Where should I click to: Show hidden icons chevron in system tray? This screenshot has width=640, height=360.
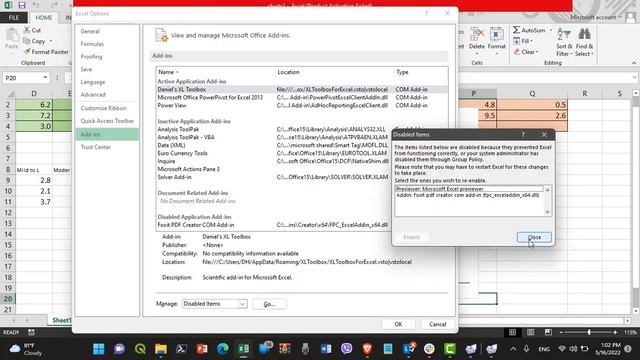click(x=513, y=349)
